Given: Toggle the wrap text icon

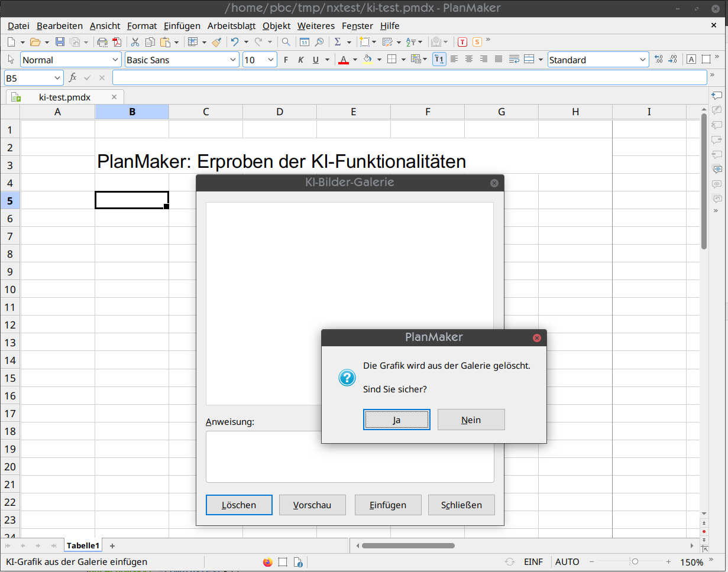Looking at the screenshot, I should (514, 59).
